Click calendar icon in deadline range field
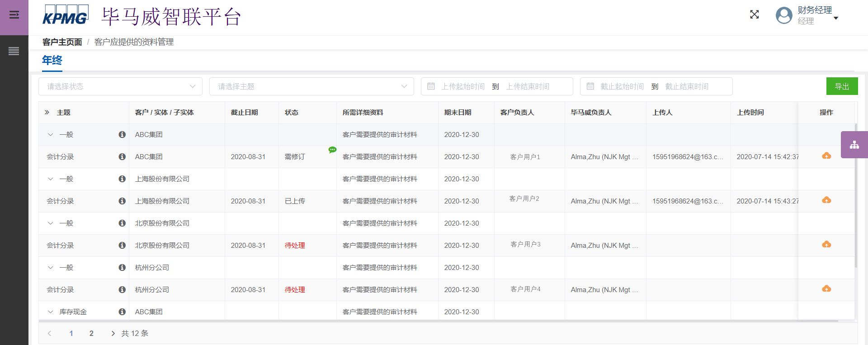Viewport: 868px width, 345px height. pyautogui.click(x=590, y=86)
